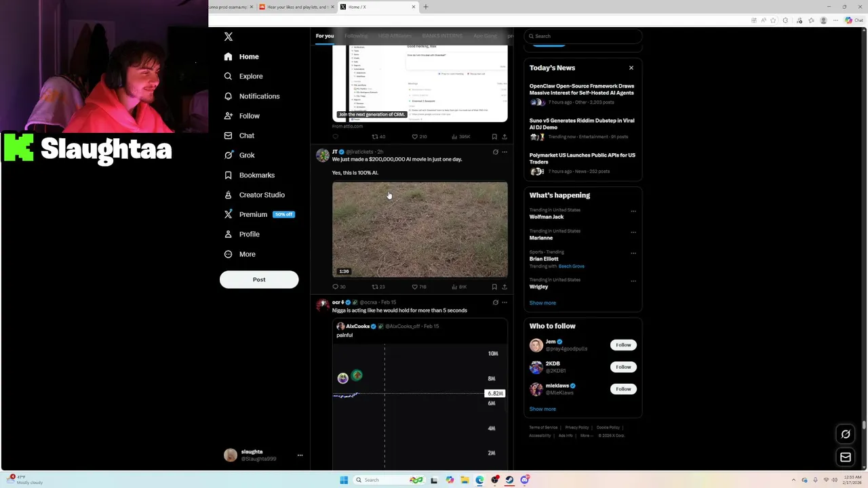Open options for Wolfman Jack trend
Image resolution: width=868 pixels, height=488 pixels.
pyautogui.click(x=633, y=211)
